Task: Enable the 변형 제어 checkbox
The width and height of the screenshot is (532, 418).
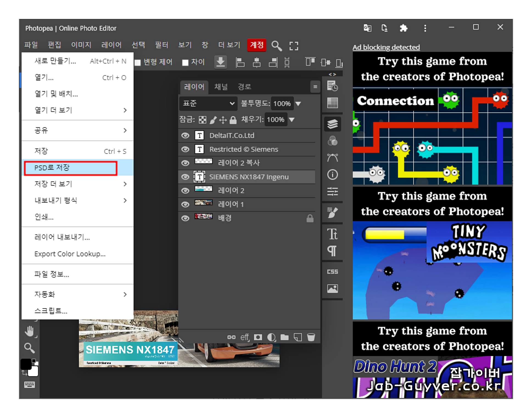Action: (138, 63)
